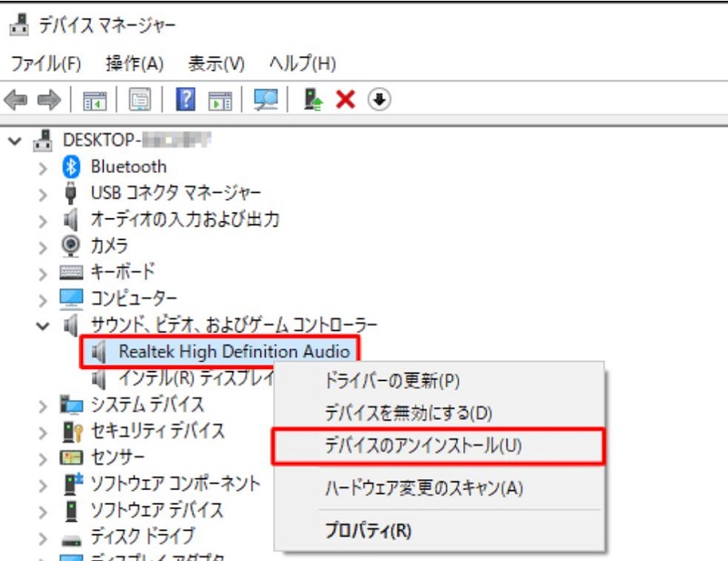Select the オーディオの入力および出力 tree label
Image resolution: width=728 pixels, height=561 pixels.
click(185, 219)
